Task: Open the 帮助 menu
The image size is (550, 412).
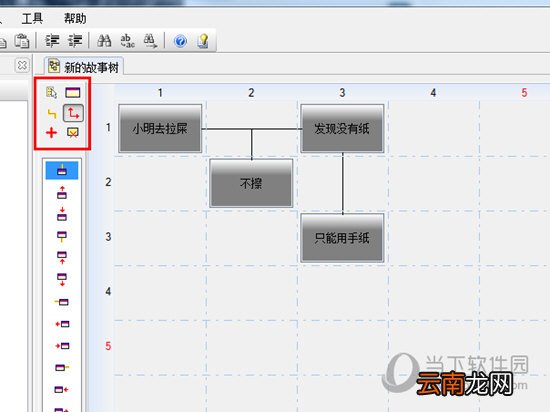Action: (75, 18)
